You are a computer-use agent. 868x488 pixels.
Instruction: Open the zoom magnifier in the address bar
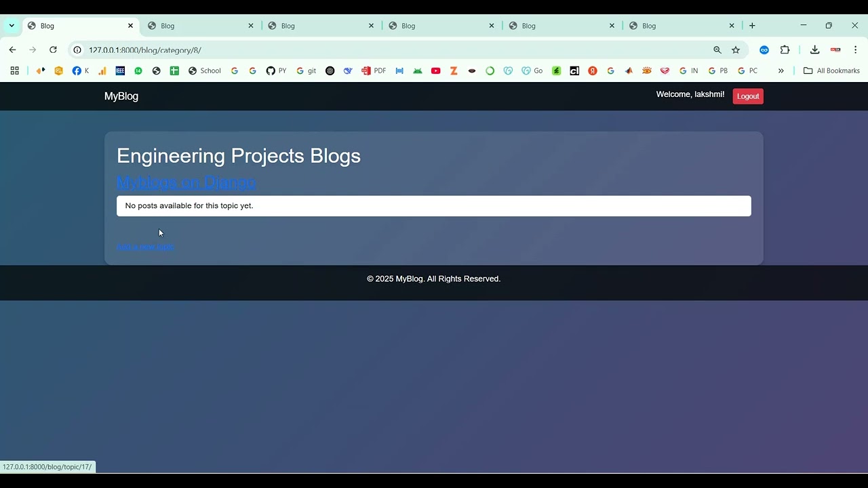coord(717,49)
